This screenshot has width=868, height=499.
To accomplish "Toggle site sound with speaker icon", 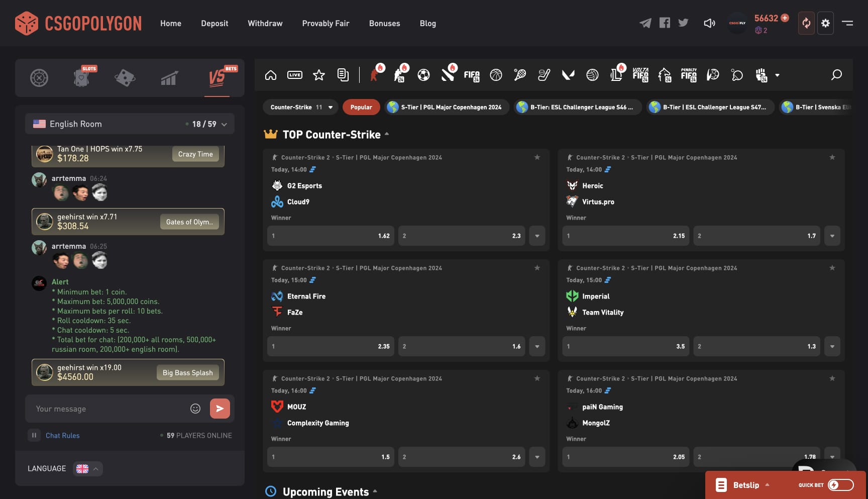I will (x=709, y=23).
